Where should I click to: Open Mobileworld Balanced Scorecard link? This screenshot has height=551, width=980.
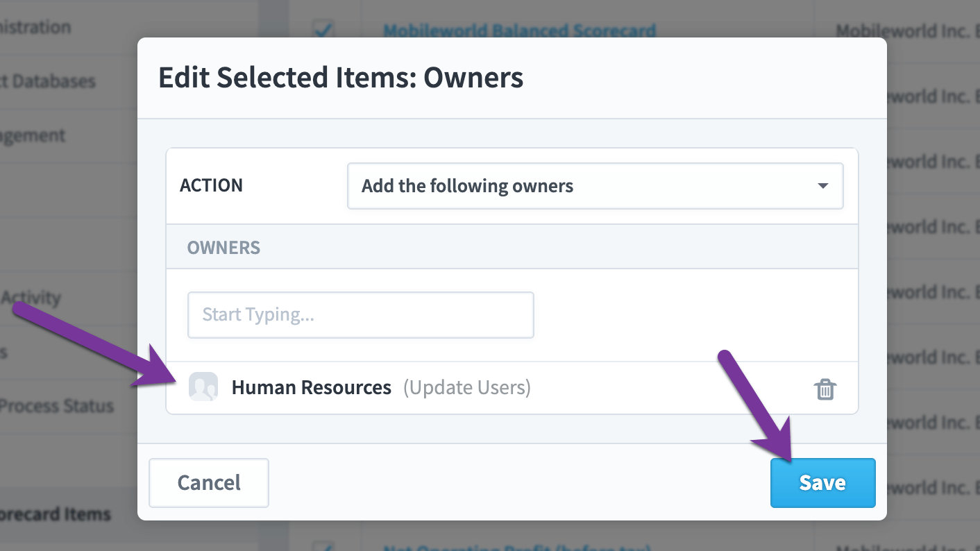coord(520,31)
